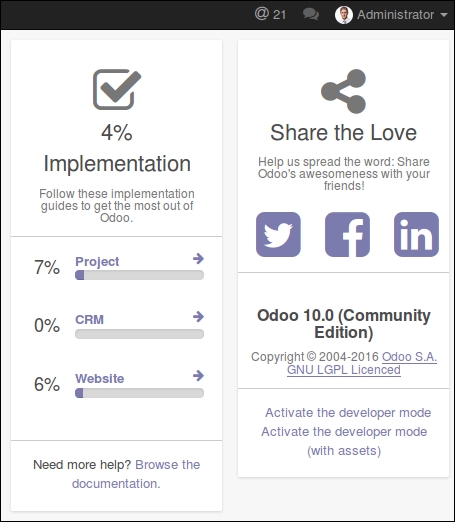
Task: Open the Website implementation guide
Action: tap(100, 379)
